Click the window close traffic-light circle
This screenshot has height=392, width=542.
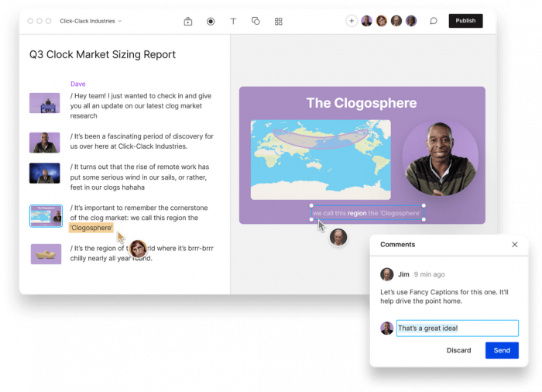point(30,21)
